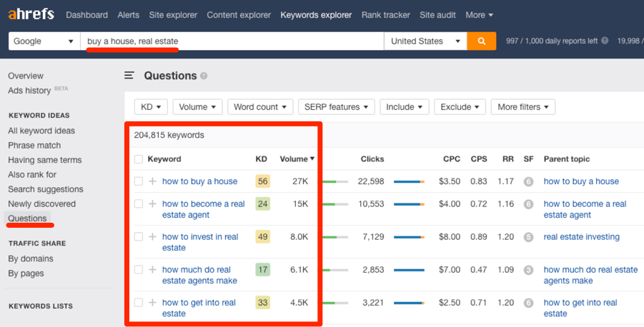Open the Phrase match keyword ideas report
Image resolution: width=644 pixels, height=327 pixels.
tap(34, 145)
